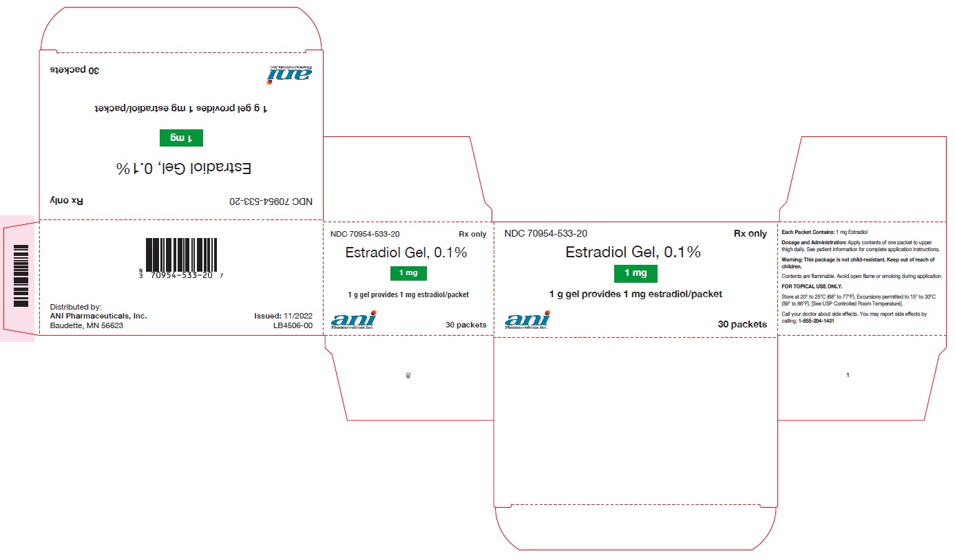Click the upside-down Estradiol Gel, 0.1% title
This screenshot has width=955, height=560.
[x=181, y=168]
